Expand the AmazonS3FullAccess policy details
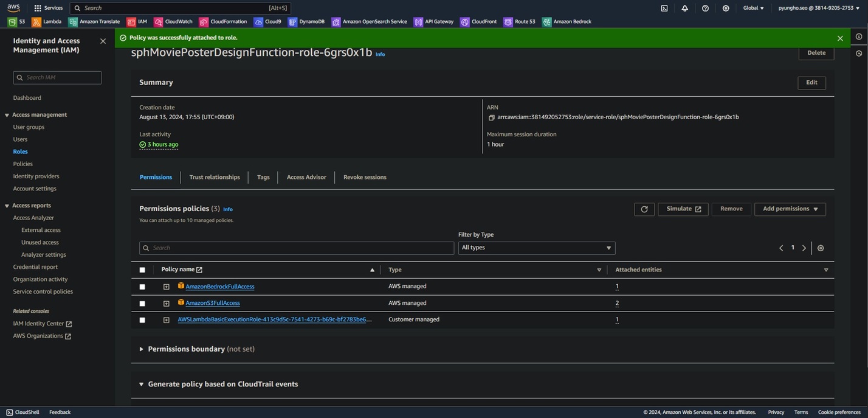This screenshot has height=418, width=868. (x=166, y=304)
